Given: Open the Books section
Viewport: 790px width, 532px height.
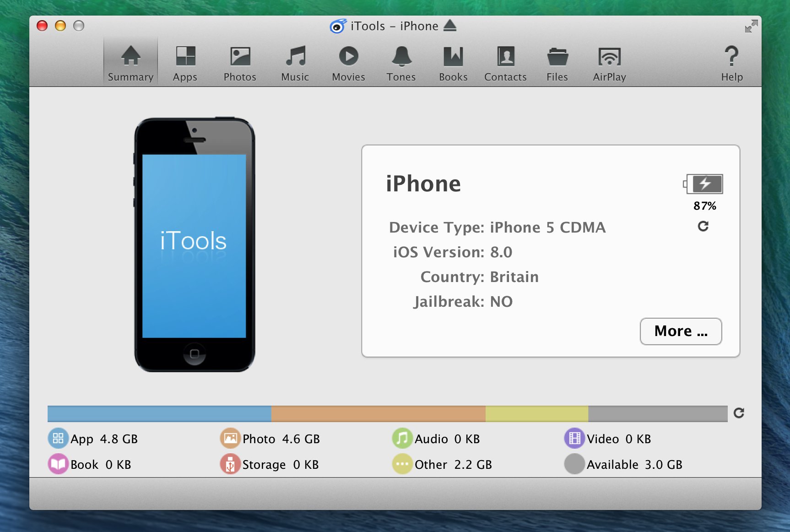Looking at the screenshot, I should point(453,63).
